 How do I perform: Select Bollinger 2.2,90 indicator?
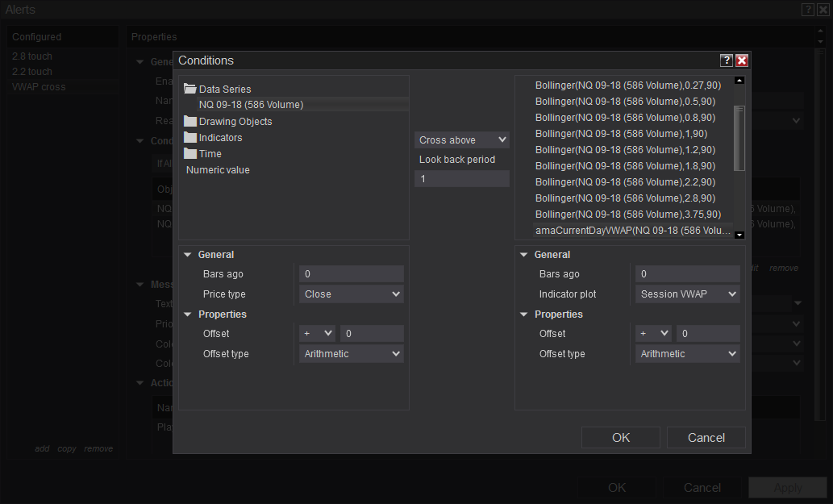click(x=625, y=182)
